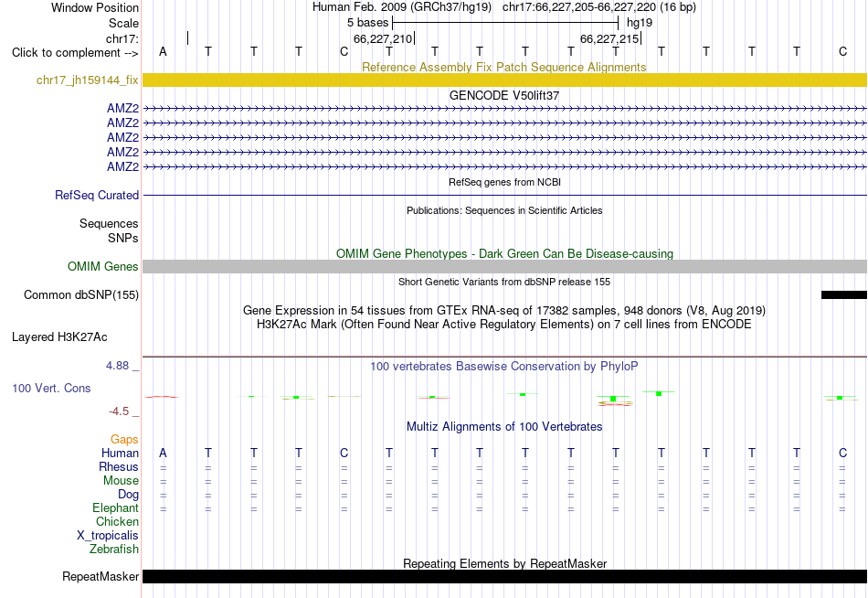Open Reference Assembly Fix Patch Sequence Alignments title

503,67
